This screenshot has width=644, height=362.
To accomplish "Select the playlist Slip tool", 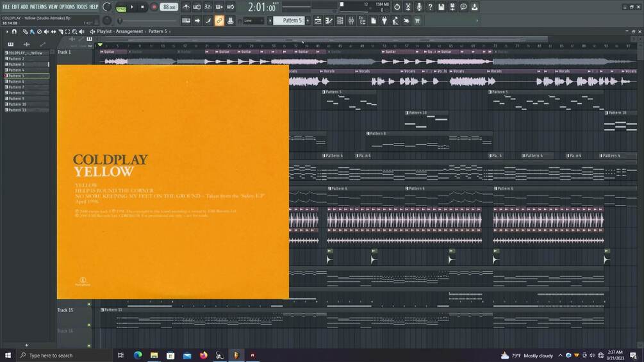I will (x=53, y=31).
